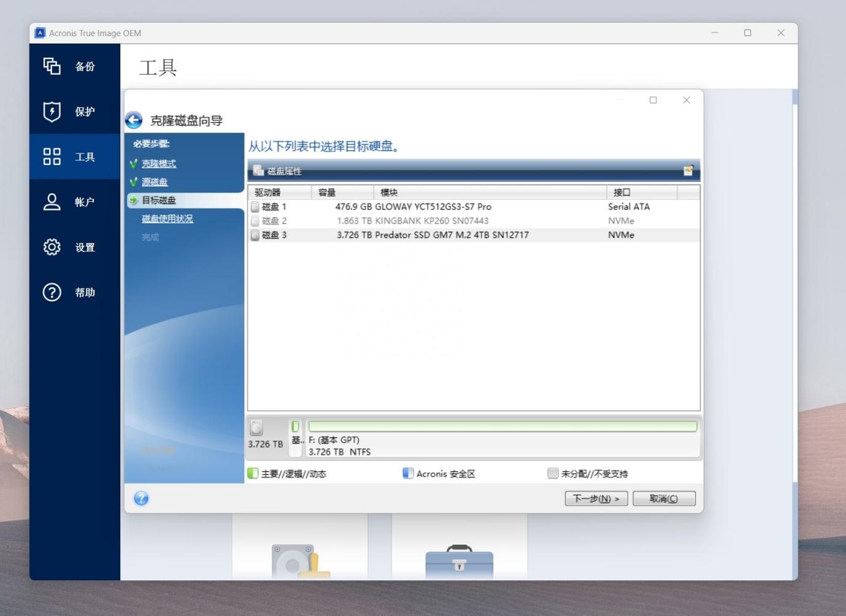Click the toolbox tool thumbnail
Image resolution: width=846 pixels, height=616 pixels.
point(460,561)
